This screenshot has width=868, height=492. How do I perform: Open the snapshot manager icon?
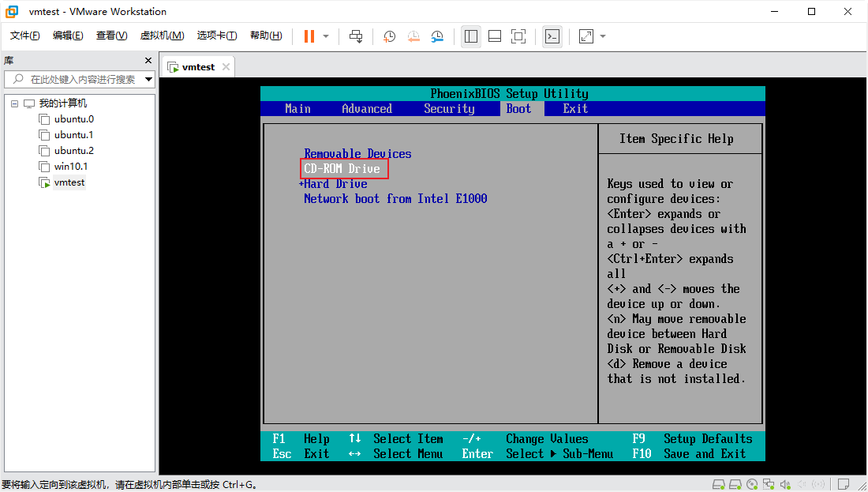pyautogui.click(x=437, y=36)
